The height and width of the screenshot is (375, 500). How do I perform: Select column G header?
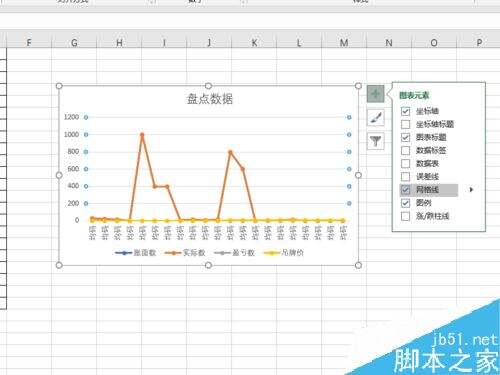(74, 43)
